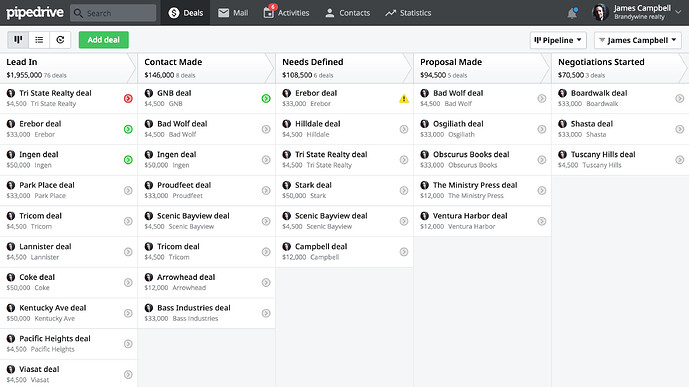Image resolution: width=689 pixels, height=387 pixels.
Task: Switch to list view of deals
Action: (39, 40)
